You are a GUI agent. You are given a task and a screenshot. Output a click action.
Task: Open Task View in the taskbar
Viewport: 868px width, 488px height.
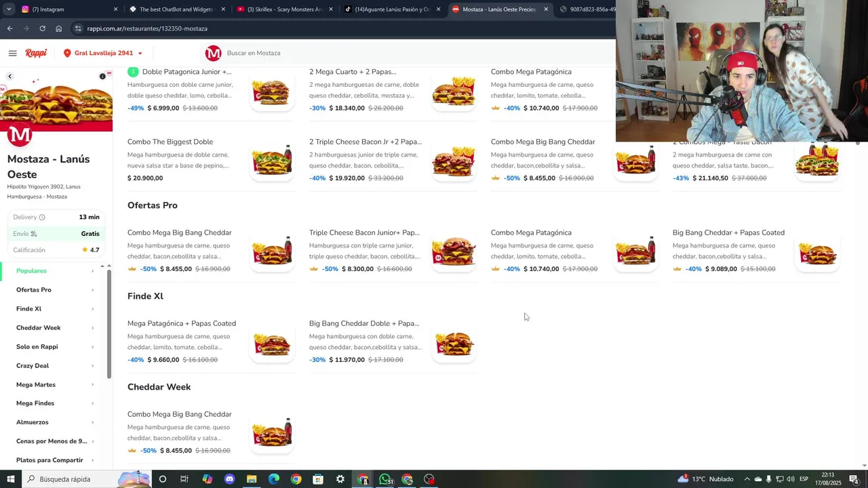(184, 479)
